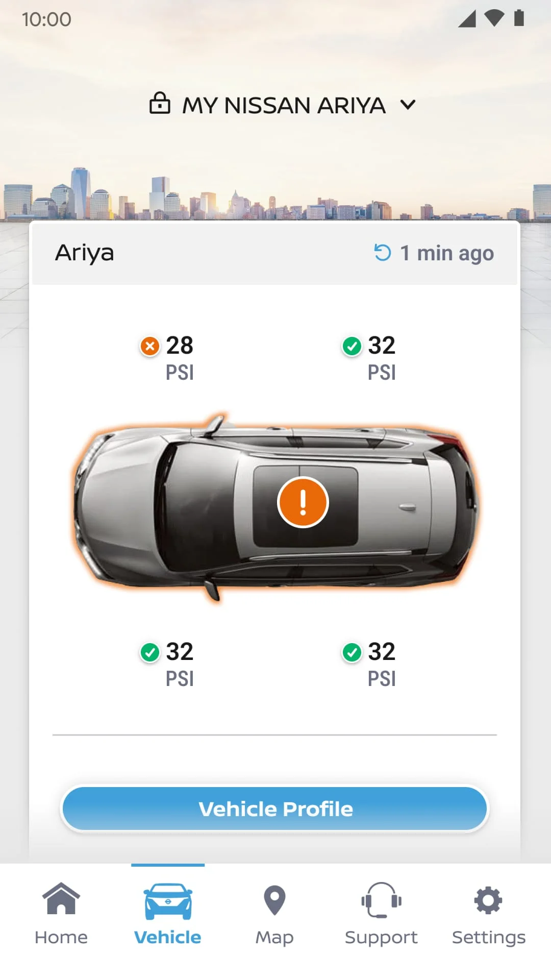Screen dimensions: 551x980
Task: Click the green check beside front-right 32 PSI
Action: pyautogui.click(x=353, y=346)
